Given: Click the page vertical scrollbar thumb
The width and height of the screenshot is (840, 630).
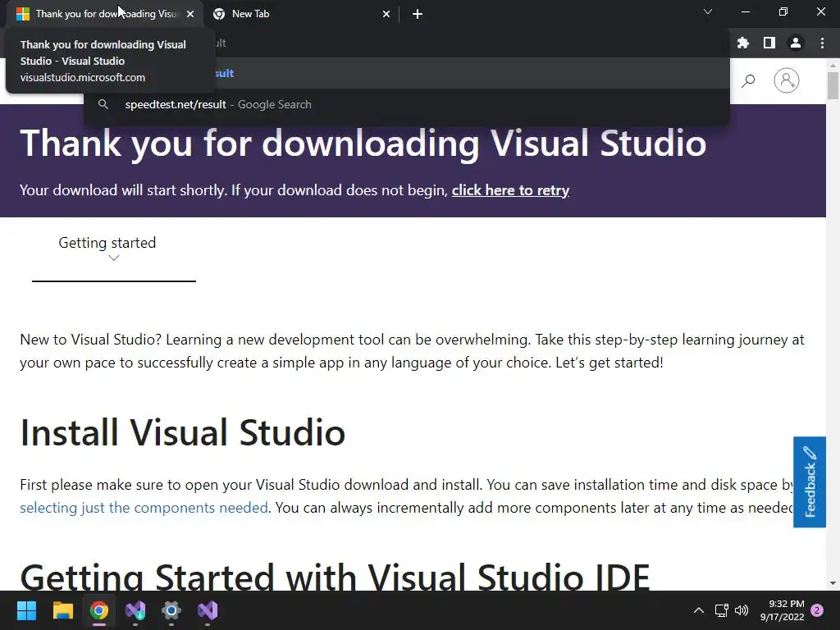Looking at the screenshot, I should coord(833,85).
